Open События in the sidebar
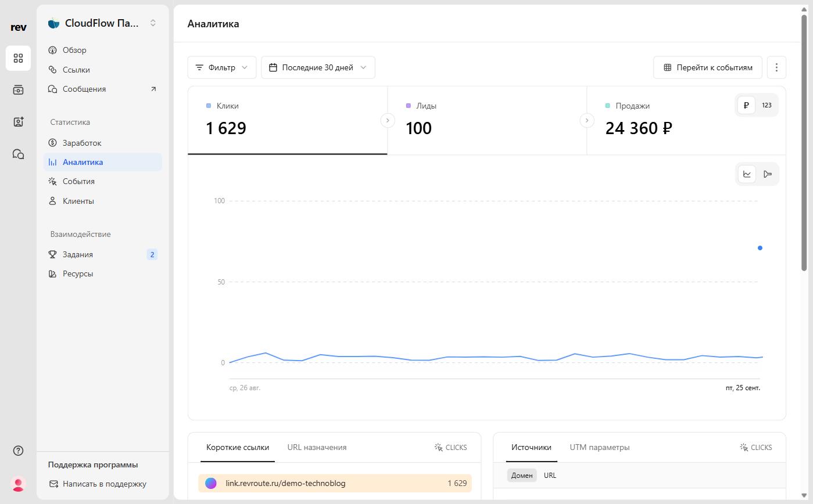The image size is (813, 504). (103, 181)
